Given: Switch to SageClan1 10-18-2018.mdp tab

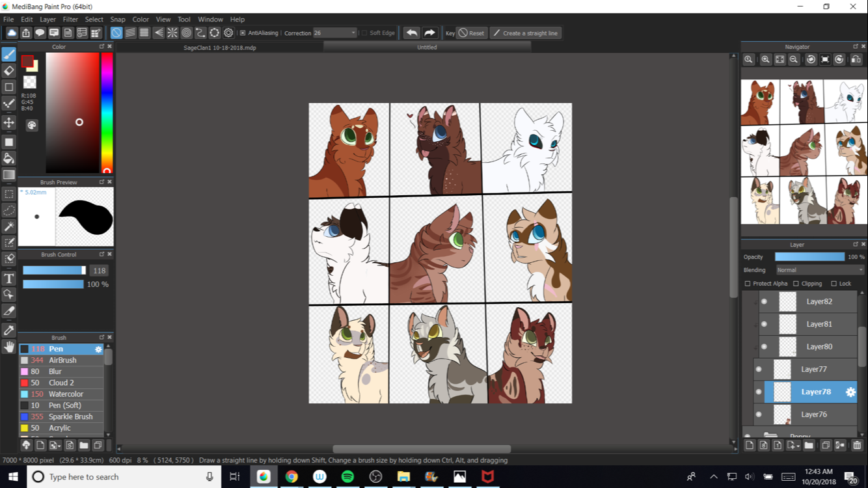Looking at the screenshot, I should (219, 47).
